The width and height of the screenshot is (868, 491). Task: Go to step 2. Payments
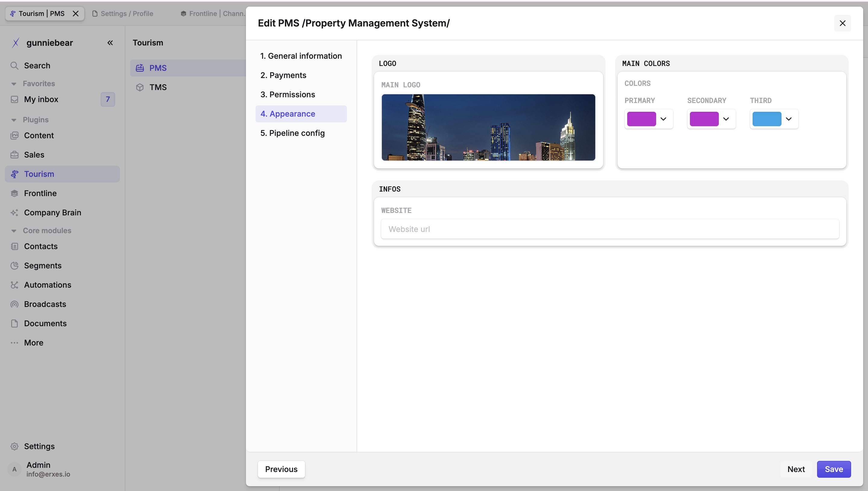pyautogui.click(x=301, y=75)
